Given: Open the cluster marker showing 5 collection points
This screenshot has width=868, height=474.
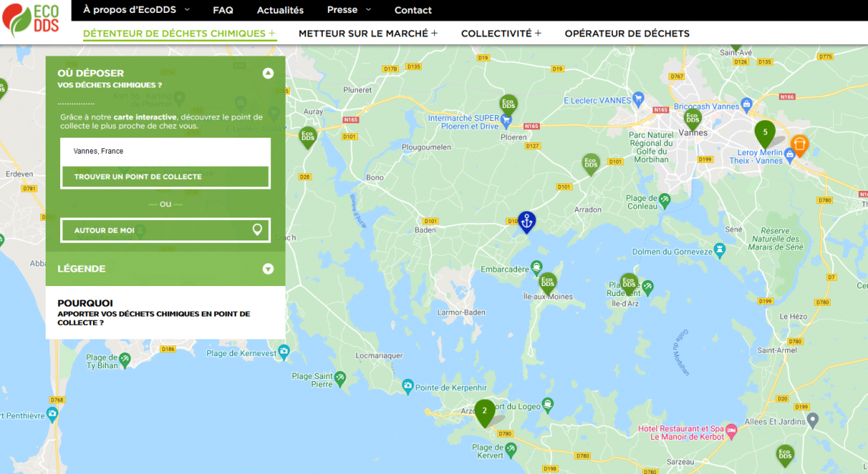Looking at the screenshot, I should point(765,135).
